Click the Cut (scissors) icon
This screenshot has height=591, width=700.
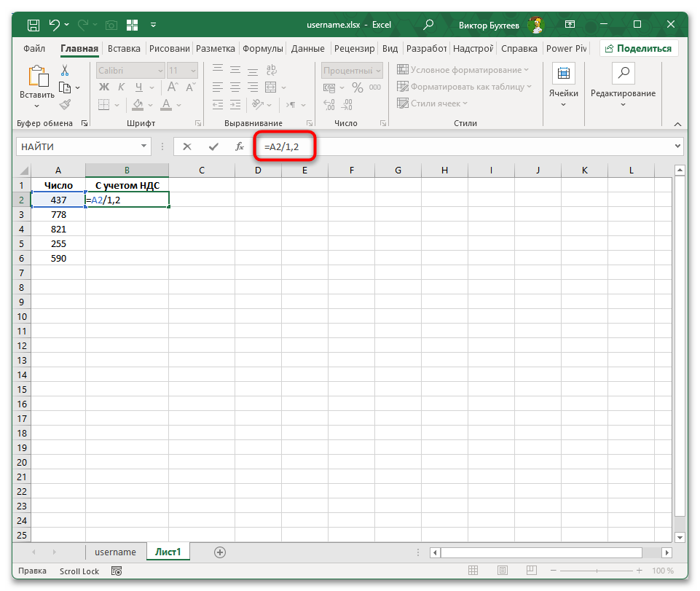pos(64,70)
